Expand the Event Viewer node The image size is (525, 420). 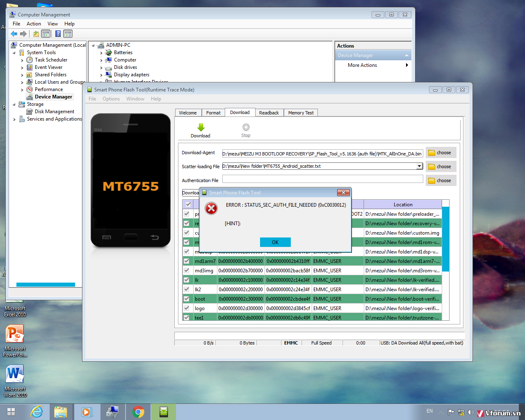coord(22,68)
